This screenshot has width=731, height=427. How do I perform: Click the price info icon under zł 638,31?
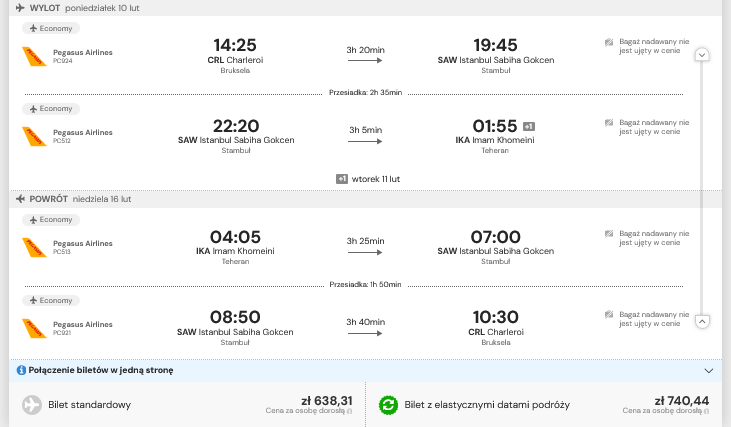tap(350, 411)
